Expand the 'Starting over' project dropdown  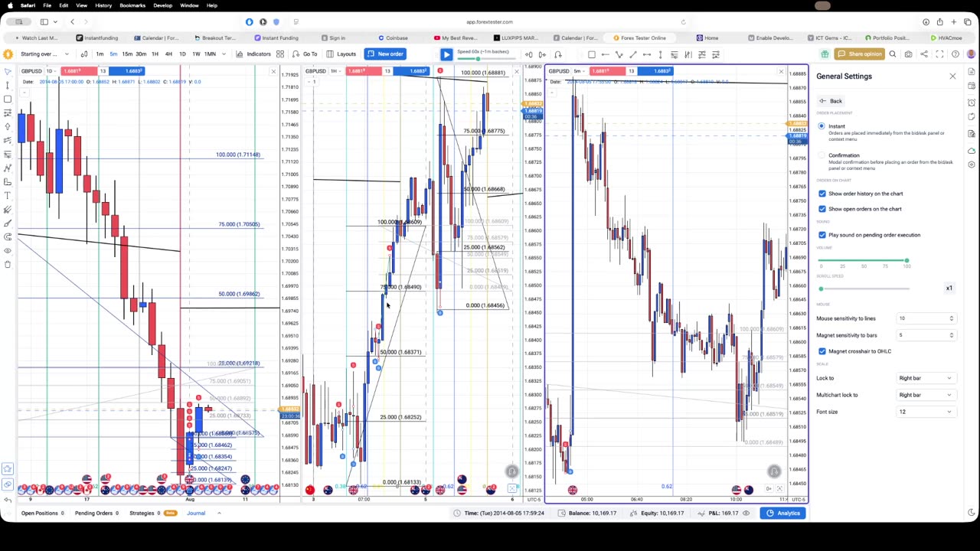point(44,54)
